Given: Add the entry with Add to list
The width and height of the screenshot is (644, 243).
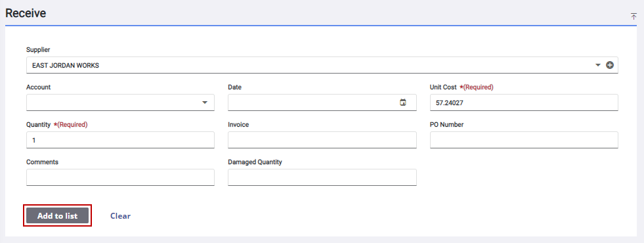Looking at the screenshot, I should click(58, 215).
